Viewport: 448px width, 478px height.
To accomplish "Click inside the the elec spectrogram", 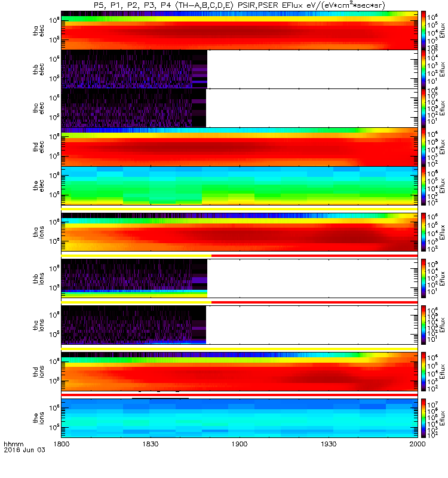I will coord(240,186).
